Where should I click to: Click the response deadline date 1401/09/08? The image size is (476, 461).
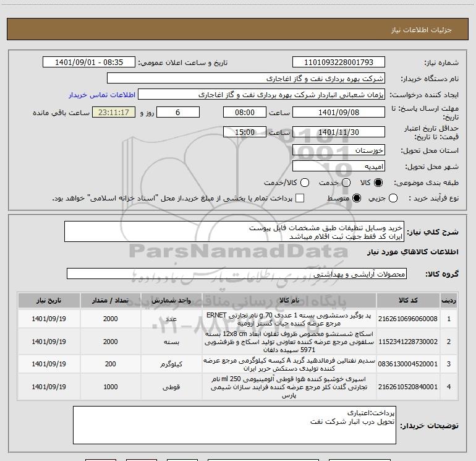coord(339,112)
